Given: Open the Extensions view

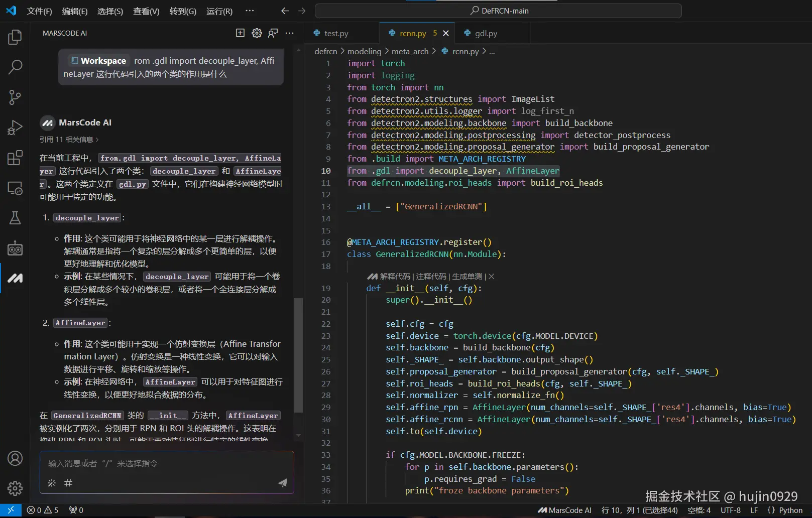Looking at the screenshot, I should 15,158.
